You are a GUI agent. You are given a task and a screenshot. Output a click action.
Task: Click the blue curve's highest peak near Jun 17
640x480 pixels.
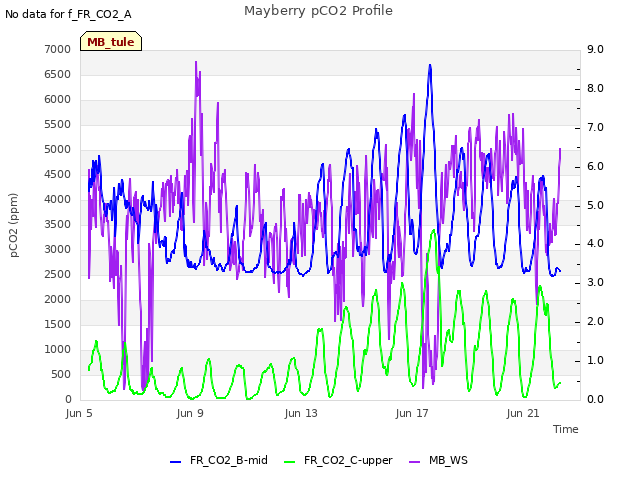point(430,65)
